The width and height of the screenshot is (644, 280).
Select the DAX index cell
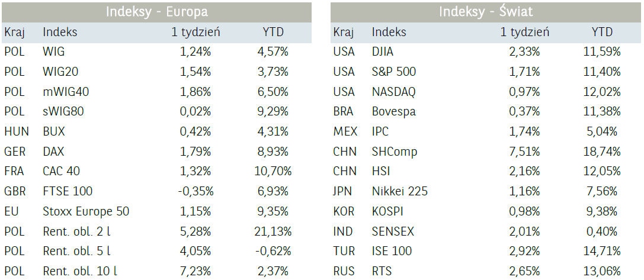pyautogui.click(x=53, y=152)
